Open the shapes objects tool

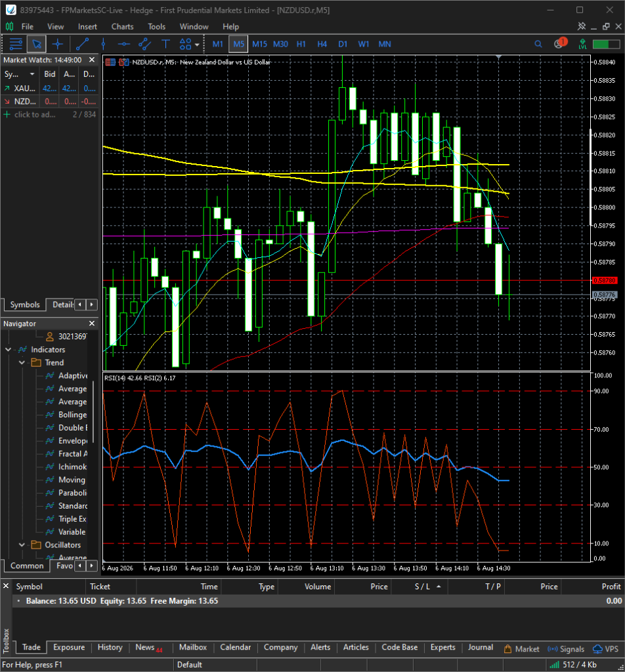[x=185, y=44]
